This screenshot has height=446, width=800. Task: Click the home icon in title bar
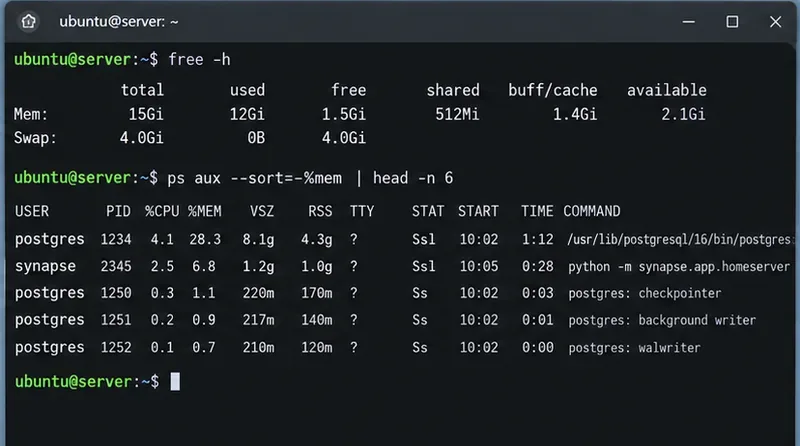click(x=29, y=21)
